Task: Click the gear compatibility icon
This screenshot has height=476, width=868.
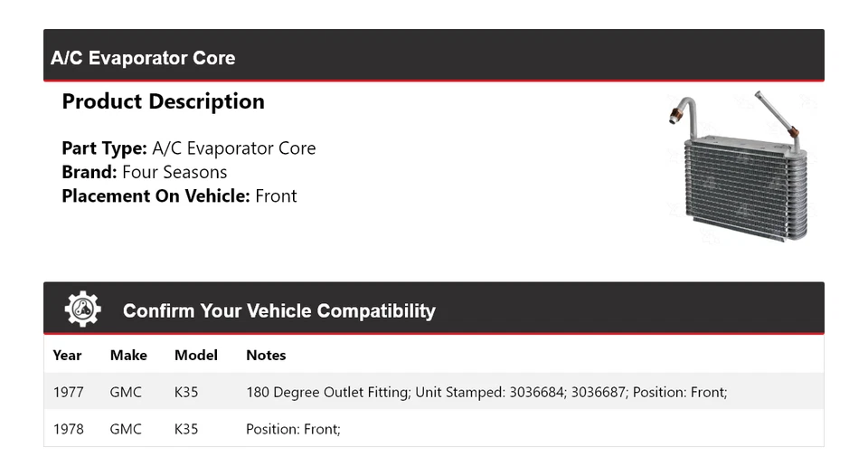Action: point(82,309)
